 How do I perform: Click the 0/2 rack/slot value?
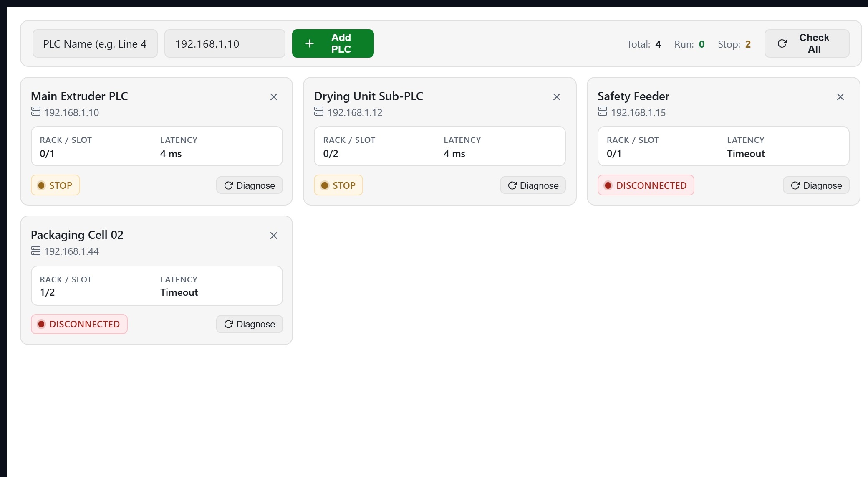(x=331, y=154)
